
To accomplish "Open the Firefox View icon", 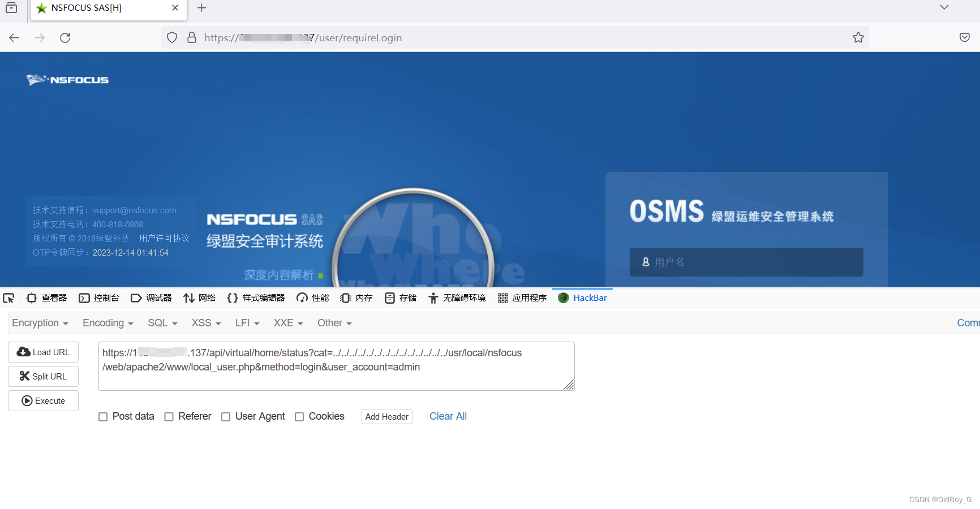I will pyautogui.click(x=11, y=8).
